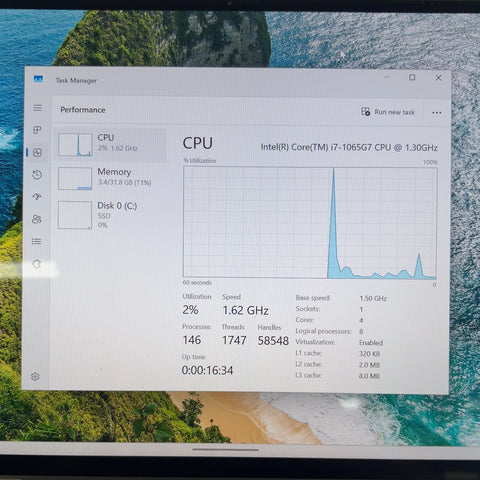Click the L3 cache 8.0 MB value
Viewport: 480px width, 480px height.
coord(369,376)
